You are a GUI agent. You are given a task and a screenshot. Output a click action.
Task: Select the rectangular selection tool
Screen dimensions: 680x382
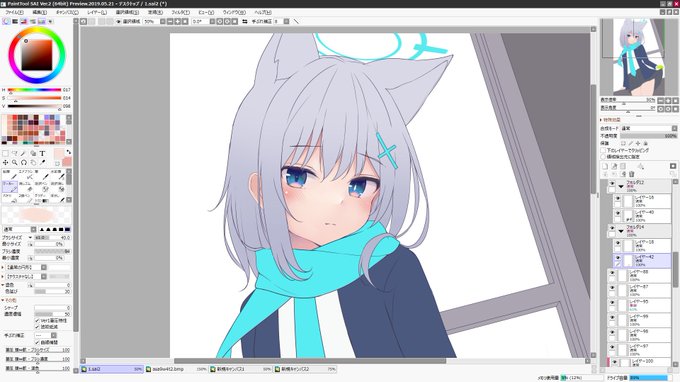[5, 153]
